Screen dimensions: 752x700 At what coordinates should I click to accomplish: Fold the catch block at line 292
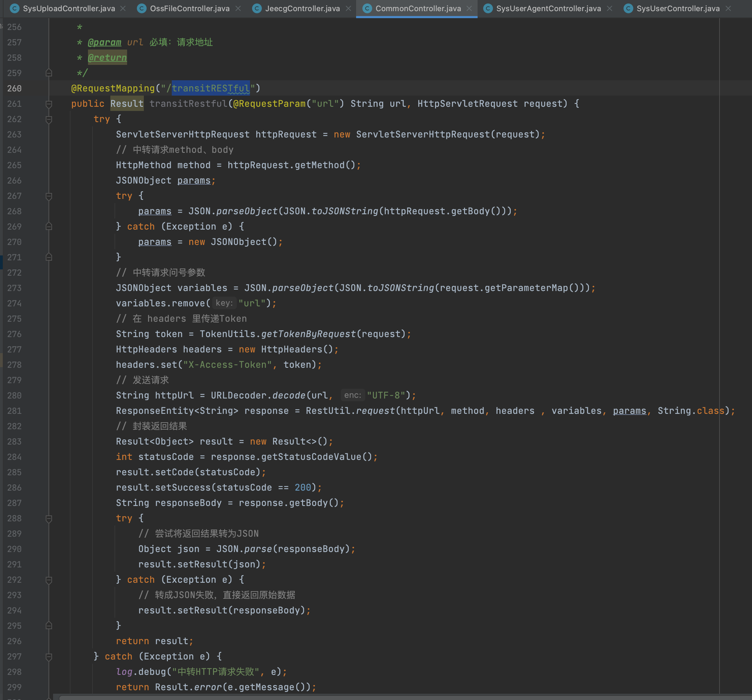(49, 580)
